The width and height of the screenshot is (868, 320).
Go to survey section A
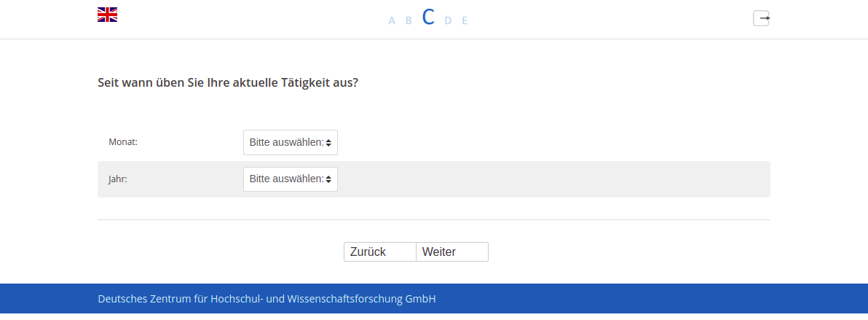point(392,21)
